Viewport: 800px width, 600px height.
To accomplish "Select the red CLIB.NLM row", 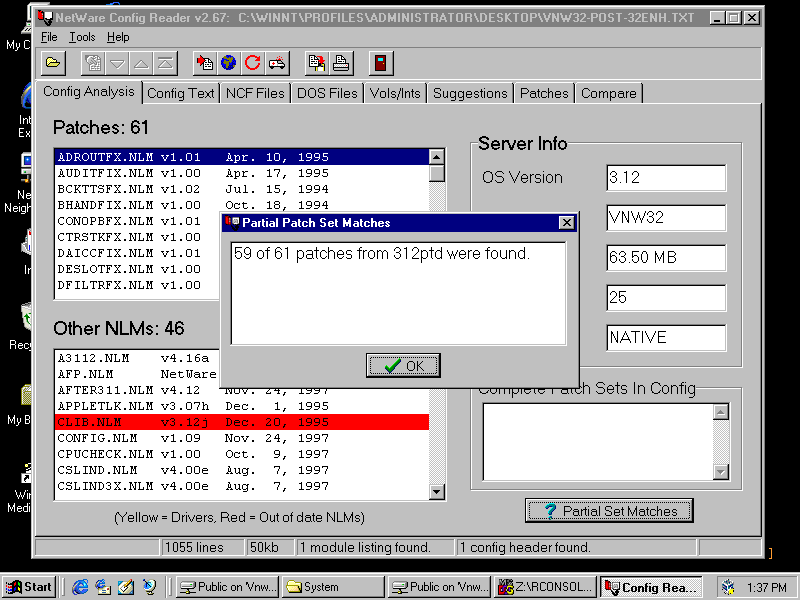I will (242, 422).
